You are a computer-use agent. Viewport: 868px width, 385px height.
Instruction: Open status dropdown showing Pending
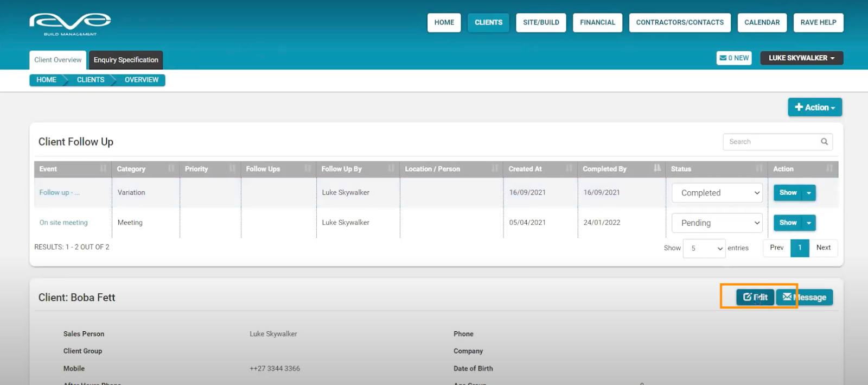click(x=717, y=223)
